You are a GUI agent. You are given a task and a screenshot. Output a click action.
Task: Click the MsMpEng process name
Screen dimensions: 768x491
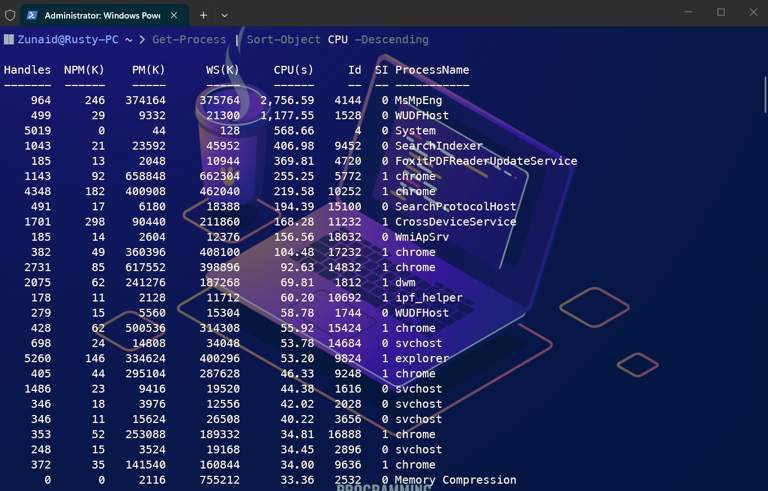point(418,100)
